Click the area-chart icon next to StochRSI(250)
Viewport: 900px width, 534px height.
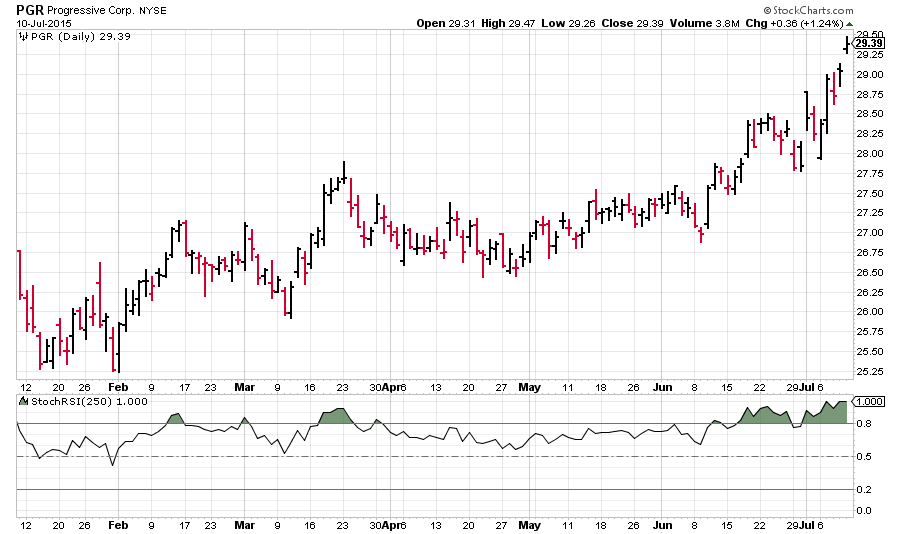point(24,401)
